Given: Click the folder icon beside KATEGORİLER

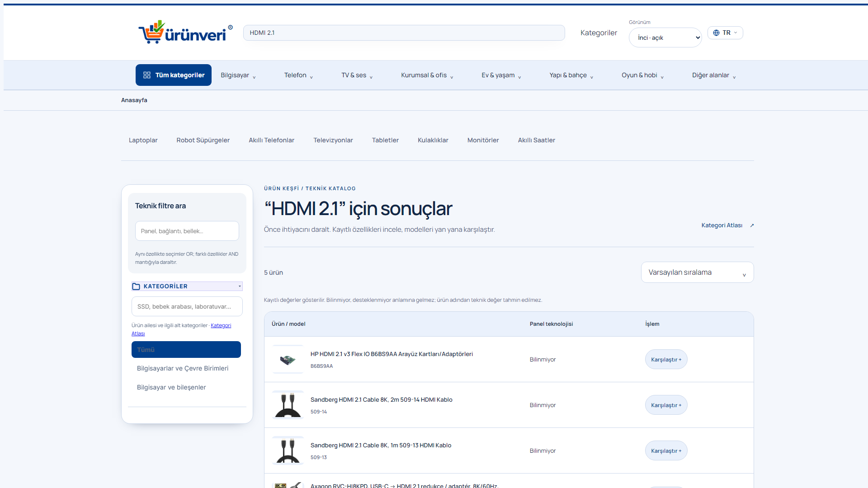Looking at the screenshot, I should pyautogui.click(x=136, y=286).
